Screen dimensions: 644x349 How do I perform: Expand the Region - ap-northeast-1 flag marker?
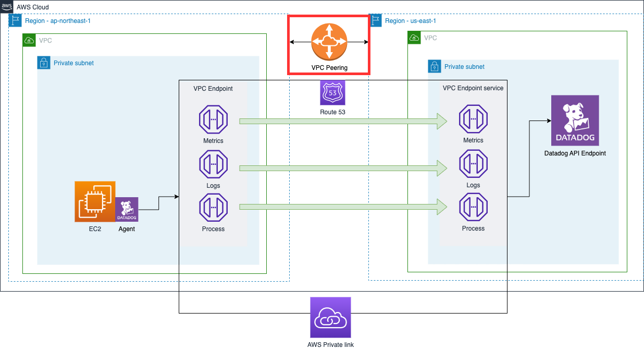15,20
